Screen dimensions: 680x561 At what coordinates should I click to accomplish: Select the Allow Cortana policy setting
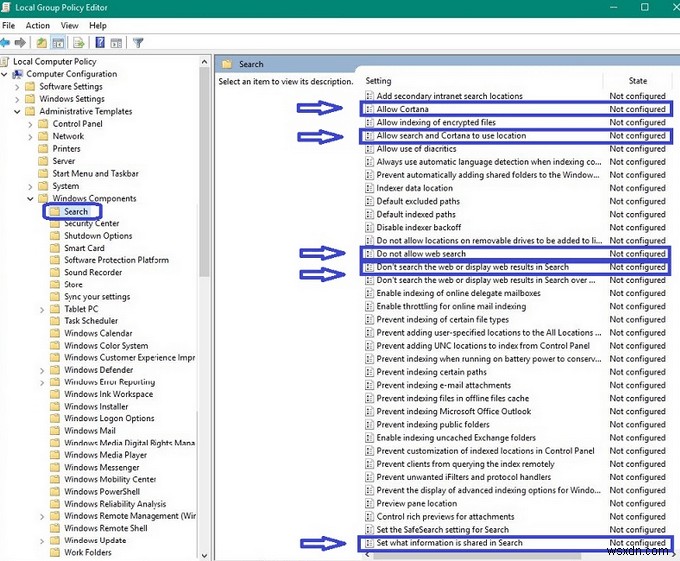tap(404, 109)
